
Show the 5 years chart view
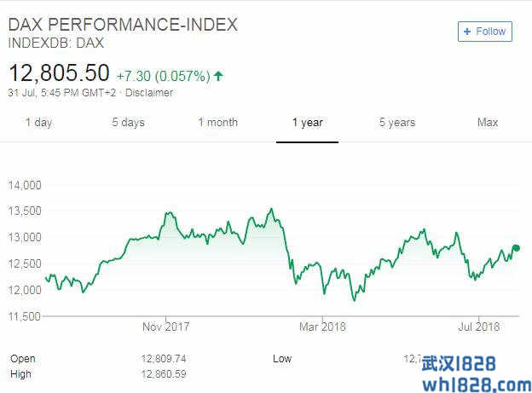397,123
